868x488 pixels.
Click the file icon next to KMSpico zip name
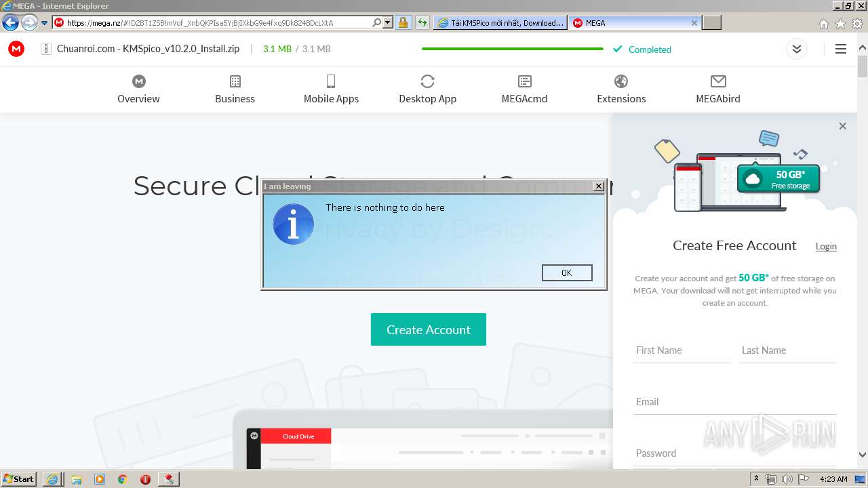pyautogui.click(x=46, y=49)
